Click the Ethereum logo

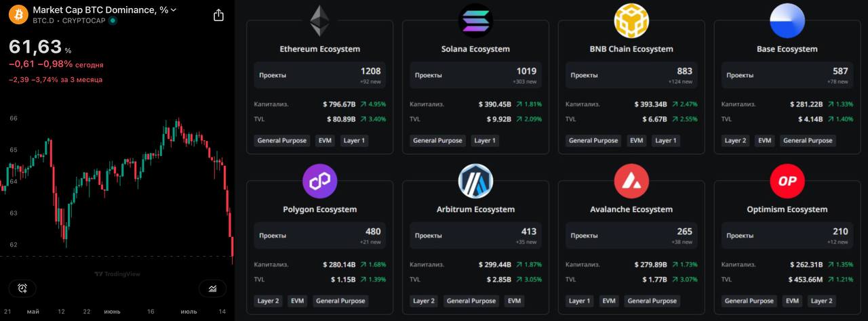319,21
